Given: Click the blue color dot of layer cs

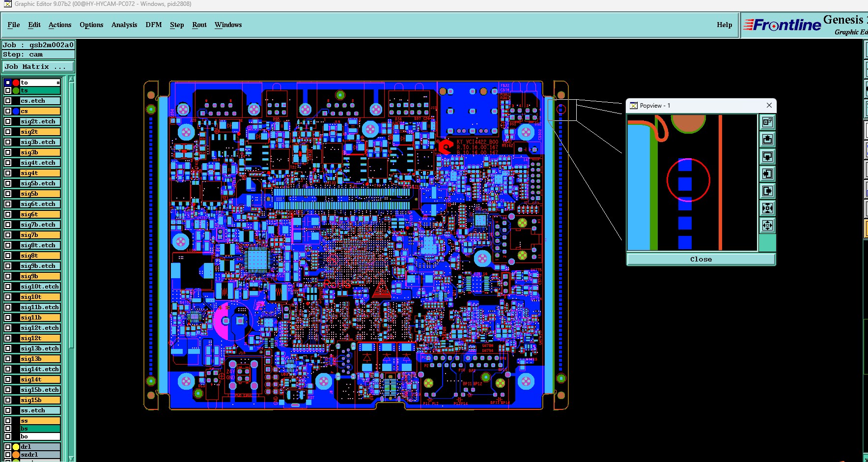Looking at the screenshot, I should 16,111.
